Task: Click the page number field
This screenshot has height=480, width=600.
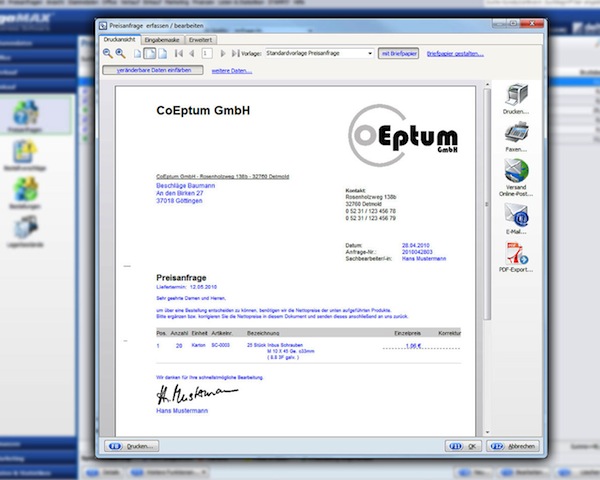Action: (207, 54)
